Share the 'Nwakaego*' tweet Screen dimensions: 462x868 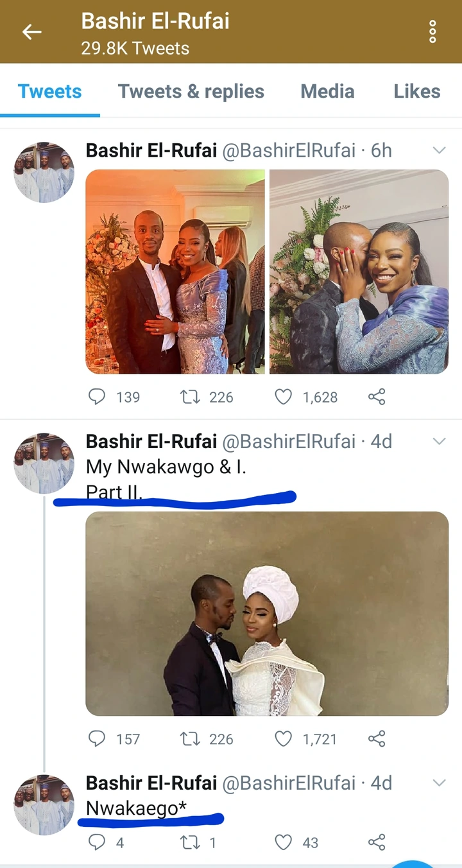coord(377,842)
